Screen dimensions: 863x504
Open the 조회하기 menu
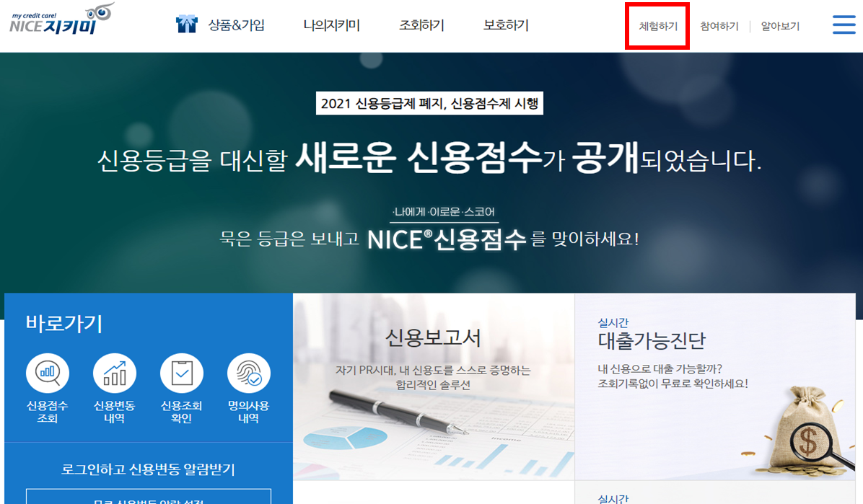click(x=421, y=25)
